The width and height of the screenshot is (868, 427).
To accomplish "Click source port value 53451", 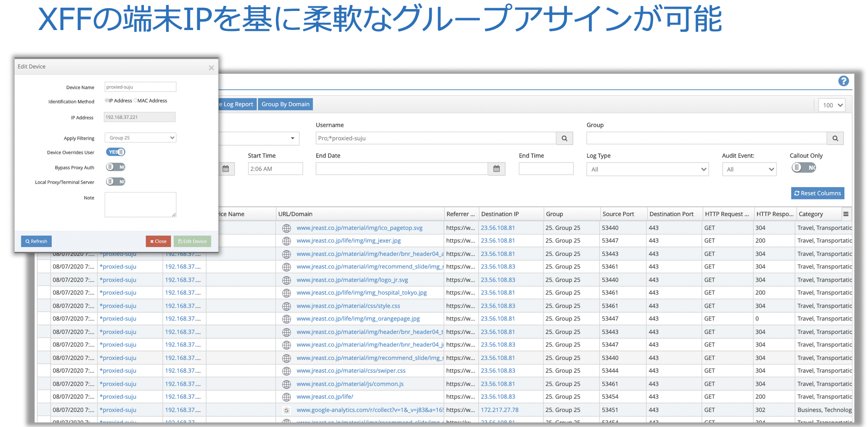I will tap(610, 410).
